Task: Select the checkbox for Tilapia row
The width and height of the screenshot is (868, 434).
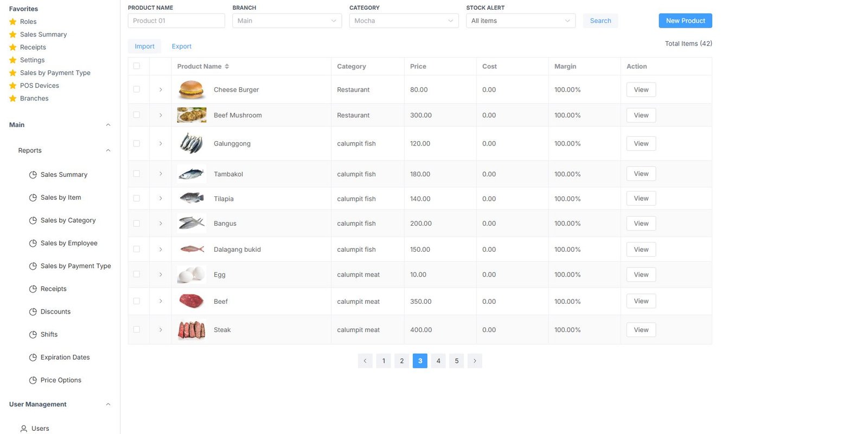Action: [x=137, y=199]
